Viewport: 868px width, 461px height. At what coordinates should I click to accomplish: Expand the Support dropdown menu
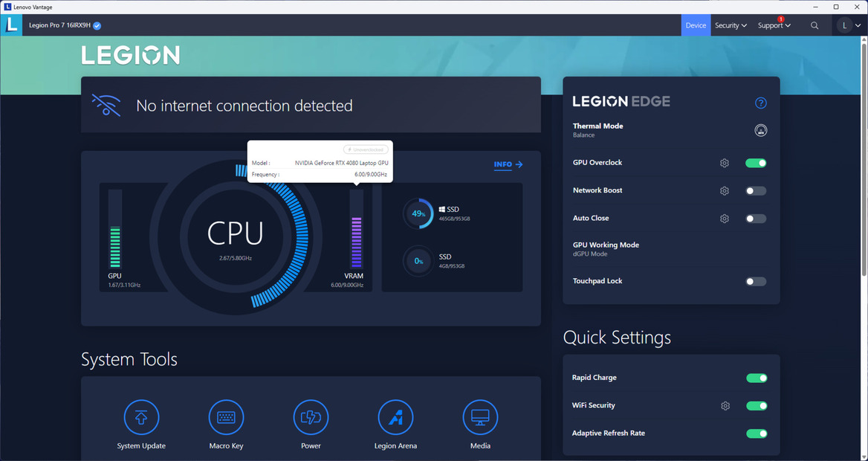click(774, 25)
